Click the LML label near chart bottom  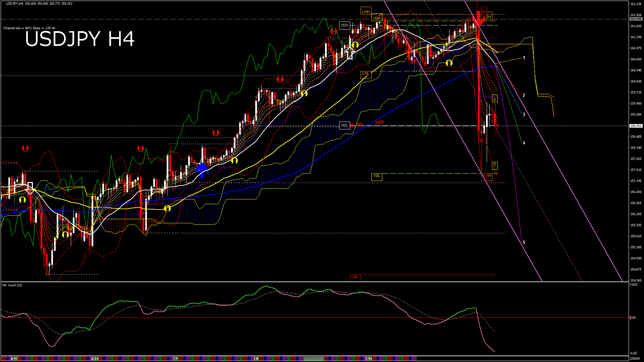coord(355,277)
